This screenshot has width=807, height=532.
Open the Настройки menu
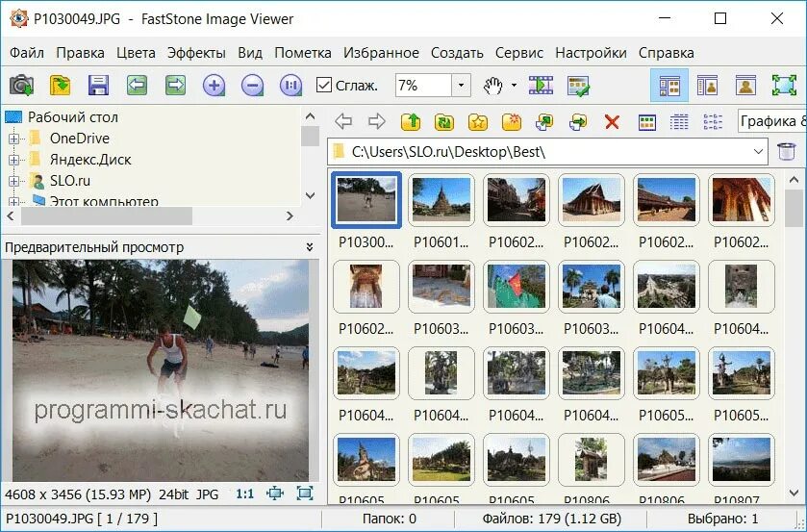pyautogui.click(x=591, y=53)
